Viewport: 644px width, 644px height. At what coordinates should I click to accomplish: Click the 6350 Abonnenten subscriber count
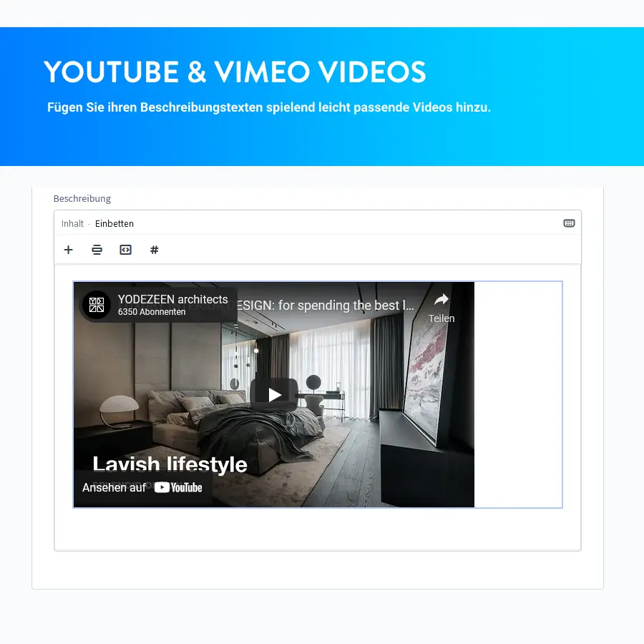pos(152,312)
